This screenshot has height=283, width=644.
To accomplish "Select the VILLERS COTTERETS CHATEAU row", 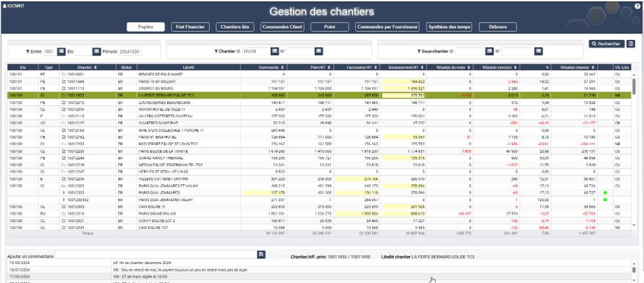I will tap(319, 116).
